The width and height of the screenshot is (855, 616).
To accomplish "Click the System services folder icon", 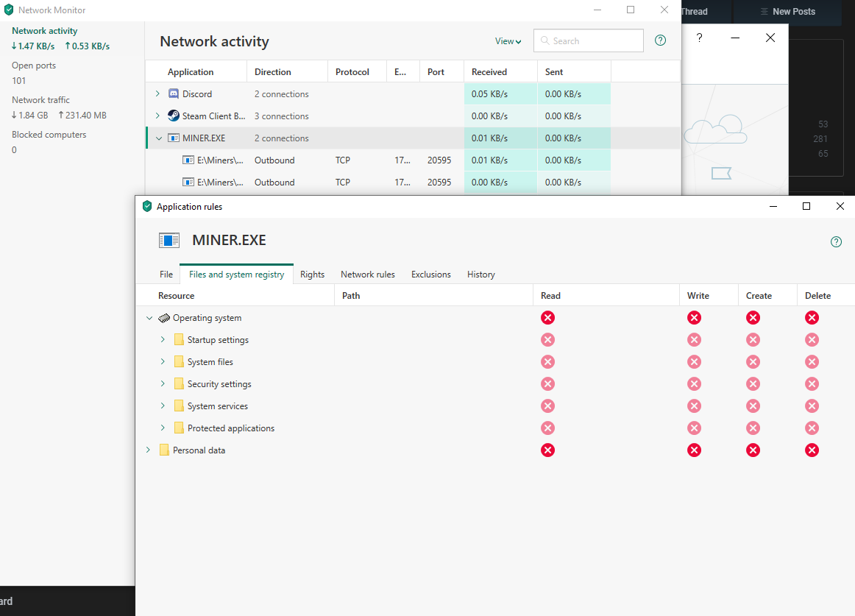I will pos(179,406).
